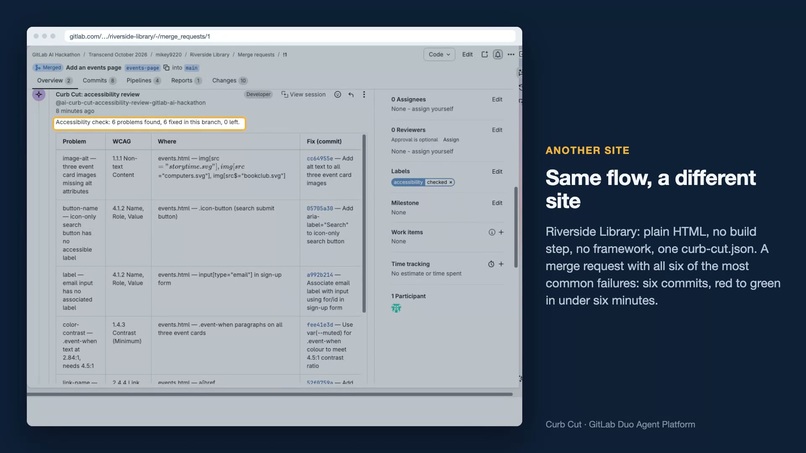This screenshot has width=806, height=453.
Task: Click Riverside Library breadcrumb
Action: 210,55
